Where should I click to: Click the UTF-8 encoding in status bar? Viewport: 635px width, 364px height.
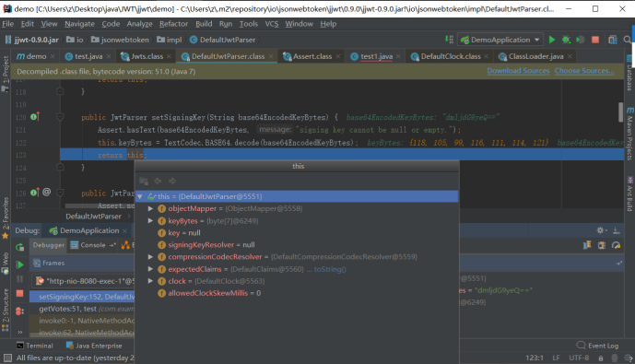coord(579,358)
